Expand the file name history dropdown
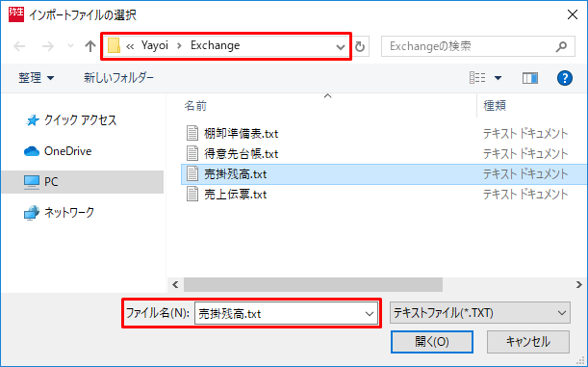This screenshot has height=367, width=588. coord(370,313)
